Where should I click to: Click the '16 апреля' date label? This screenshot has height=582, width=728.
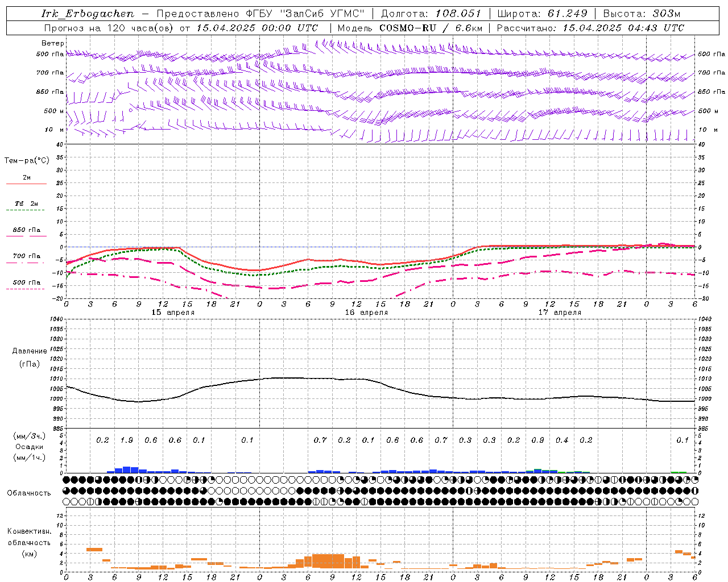[366, 313]
